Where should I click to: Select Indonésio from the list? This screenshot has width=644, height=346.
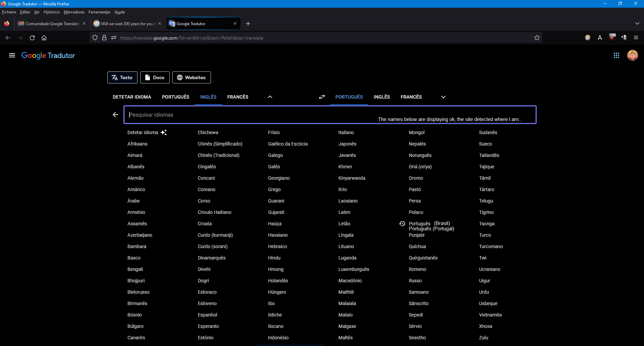coord(278,338)
